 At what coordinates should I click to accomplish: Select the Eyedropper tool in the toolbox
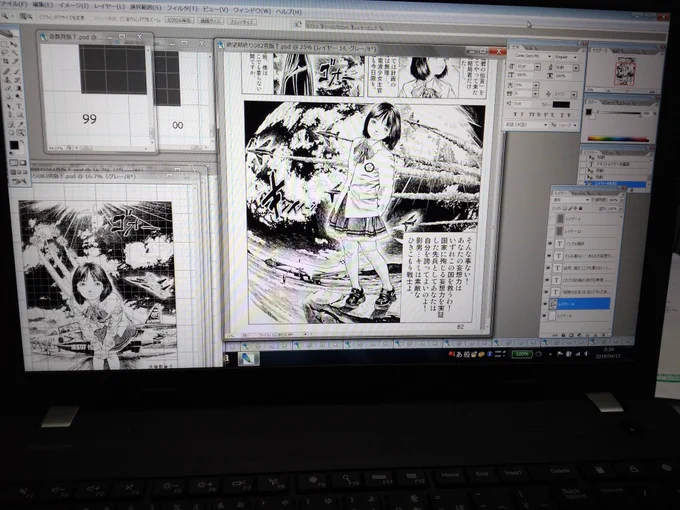click(x=21, y=124)
